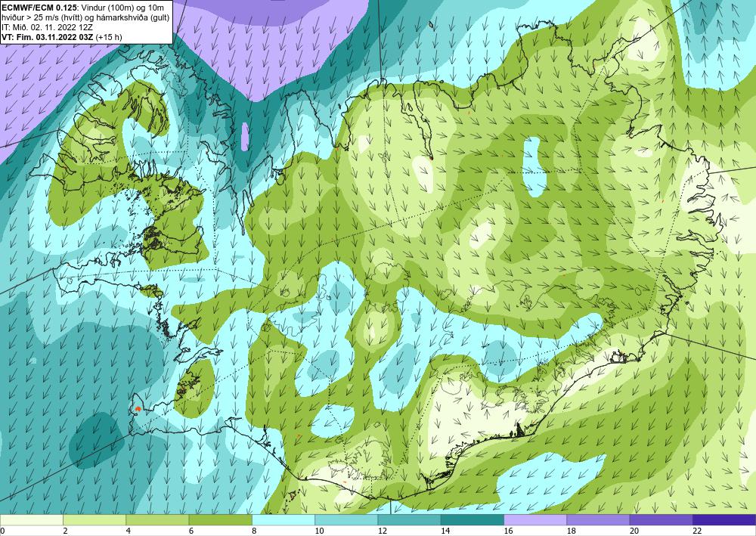Click the 'ECMWF/ECM 0.125' title text
The image size is (756, 536).
(x=38, y=8)
